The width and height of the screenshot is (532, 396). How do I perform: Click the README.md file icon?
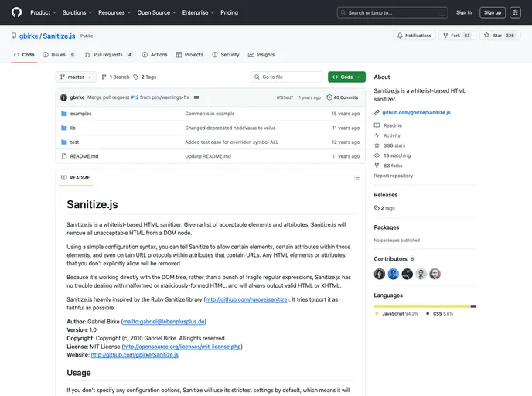63,156
